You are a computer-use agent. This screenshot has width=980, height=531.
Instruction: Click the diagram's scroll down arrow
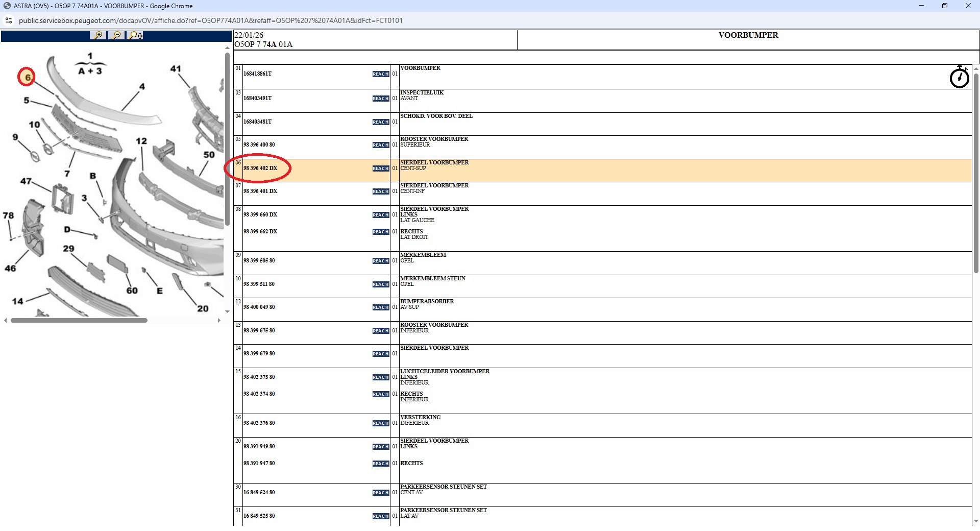click(x=227, y=311)
